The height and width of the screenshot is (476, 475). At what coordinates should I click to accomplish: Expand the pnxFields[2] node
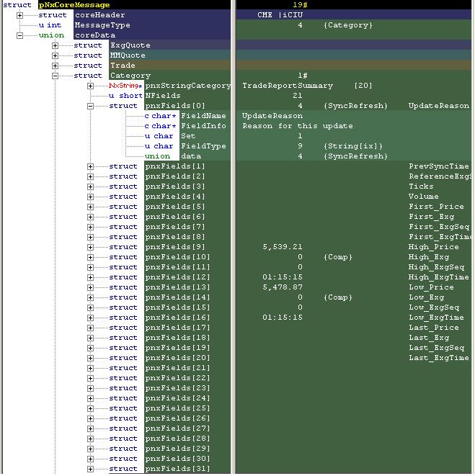coord(90,176)
